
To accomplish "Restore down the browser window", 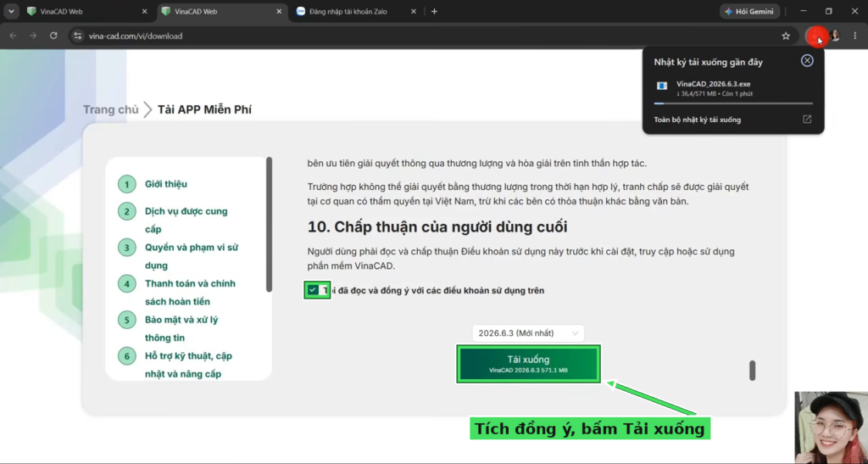I will tap(829, 11).
